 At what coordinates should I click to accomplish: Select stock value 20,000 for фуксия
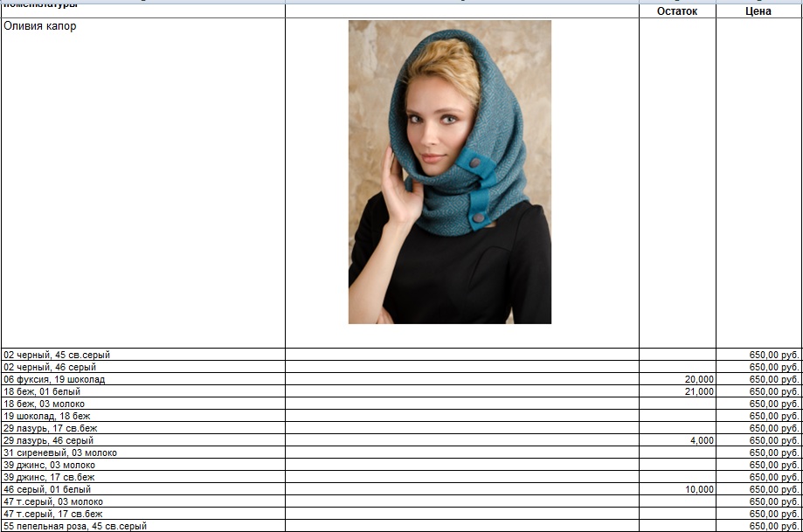(677, 379)
